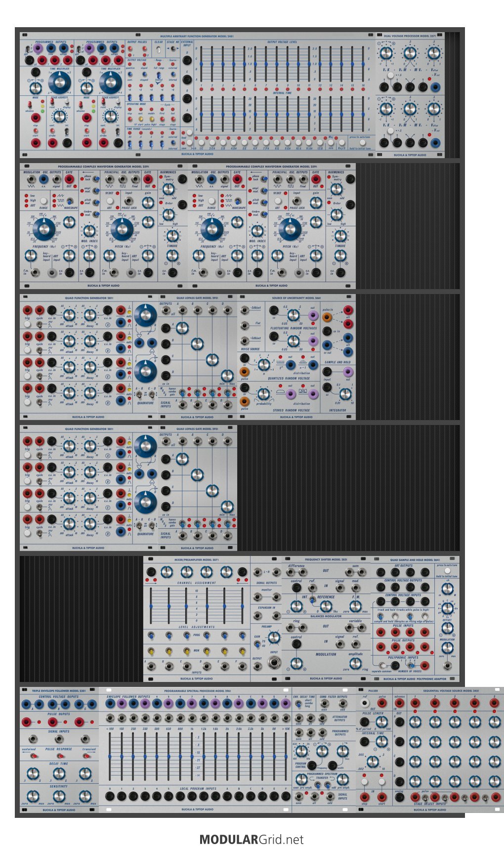Click the Timbre knob on the left 259t
The width and height of the screenshot is (504, 850).
click(x=172, y=235)
